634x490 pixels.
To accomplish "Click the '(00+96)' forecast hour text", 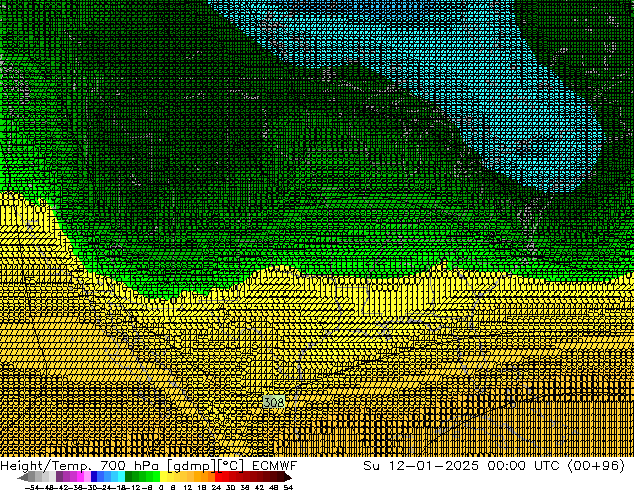I will point(596,466).
